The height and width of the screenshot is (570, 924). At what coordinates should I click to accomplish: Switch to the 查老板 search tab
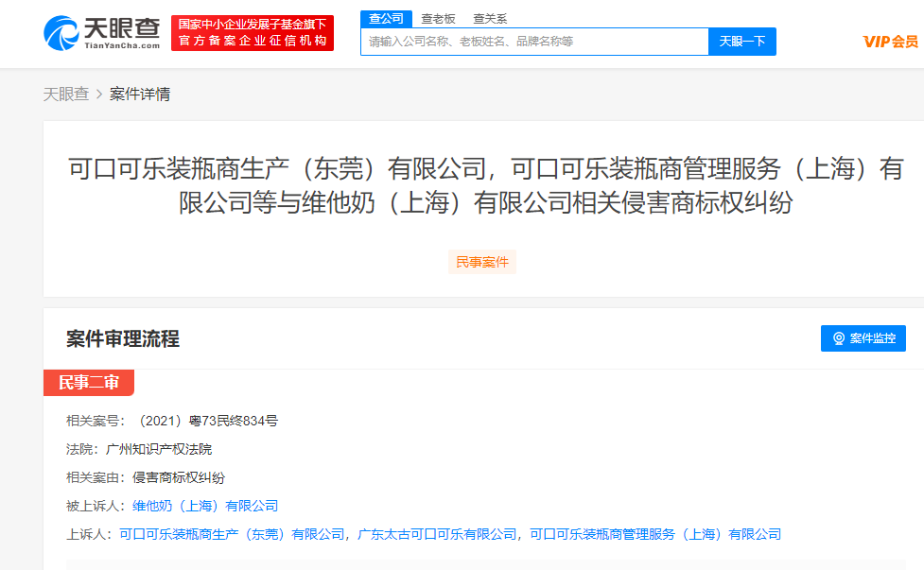(438, 18)
